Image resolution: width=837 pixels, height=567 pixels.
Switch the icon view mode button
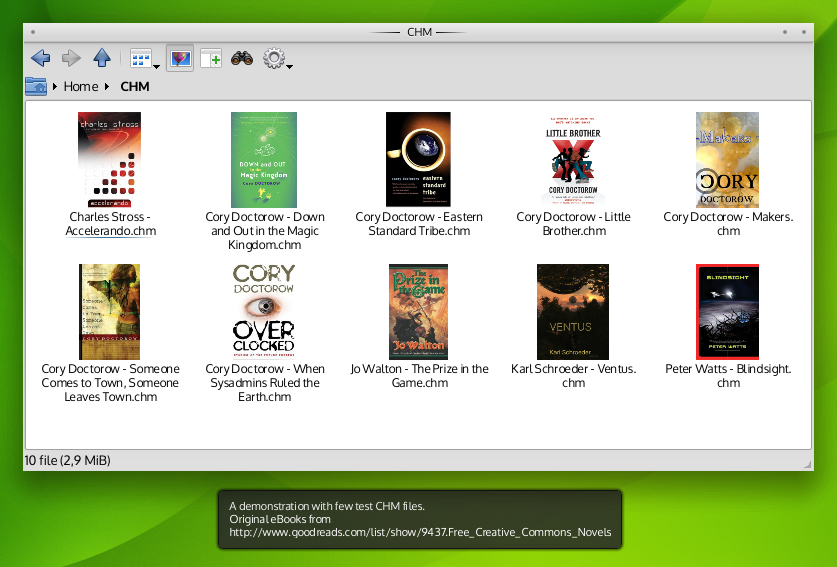(x=141, y=58)
